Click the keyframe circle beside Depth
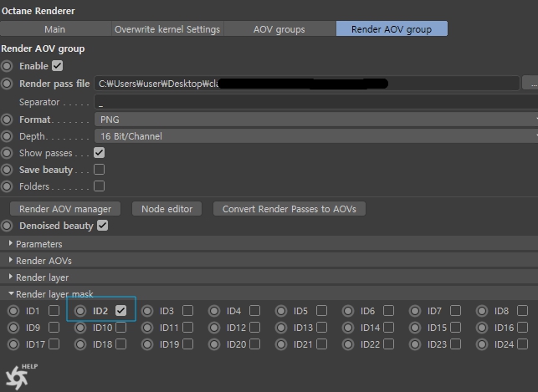Screen dimensions: 538x392 7,136
